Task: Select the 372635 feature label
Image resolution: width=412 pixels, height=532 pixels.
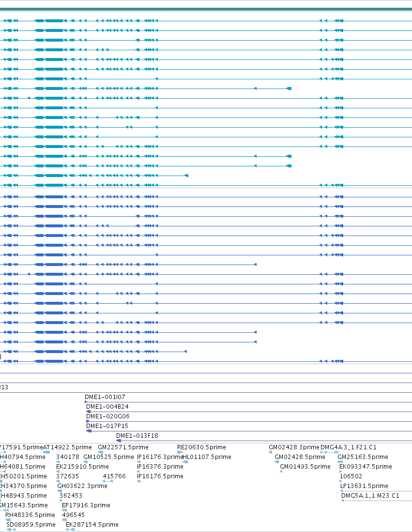Action: point(68,476)
